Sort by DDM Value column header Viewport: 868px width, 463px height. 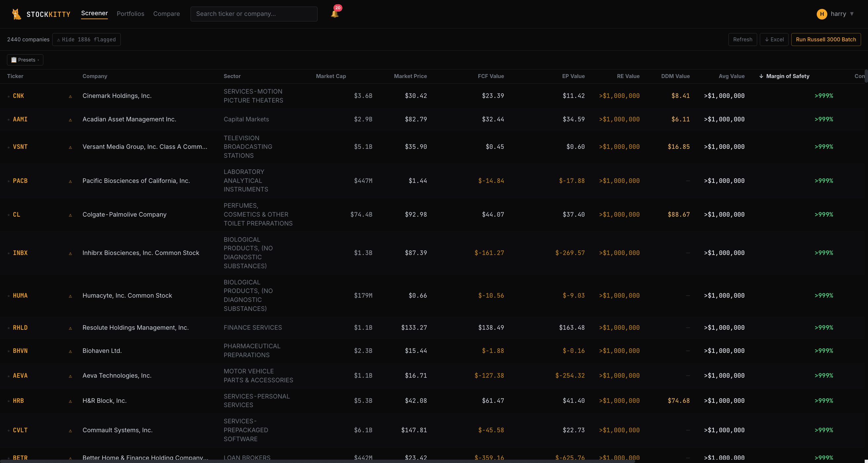(x=675, y=76)
